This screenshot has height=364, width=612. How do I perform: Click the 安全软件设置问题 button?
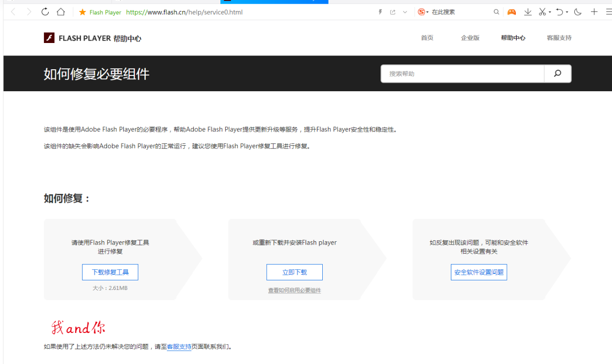[x=479, y=272]
